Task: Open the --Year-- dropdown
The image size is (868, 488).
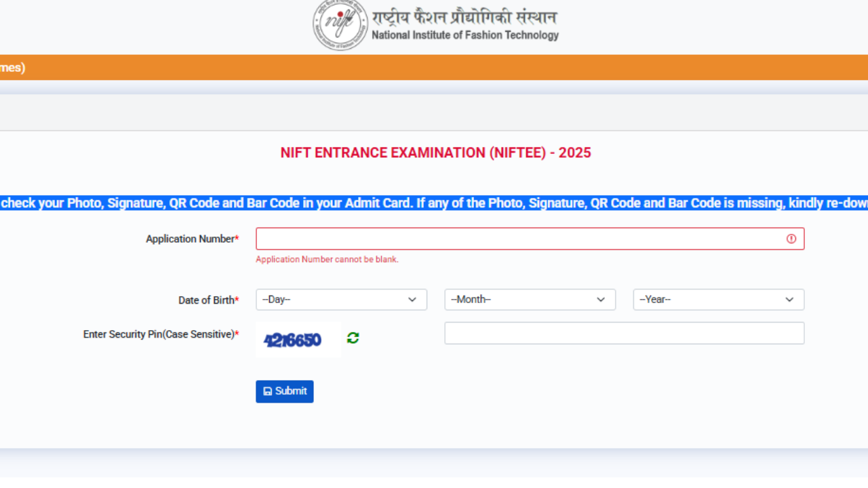Action: coord(718,299)
